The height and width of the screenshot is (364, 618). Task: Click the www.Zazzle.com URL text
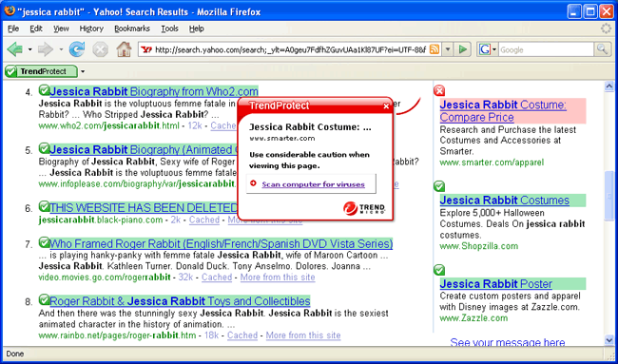point(473,318)
